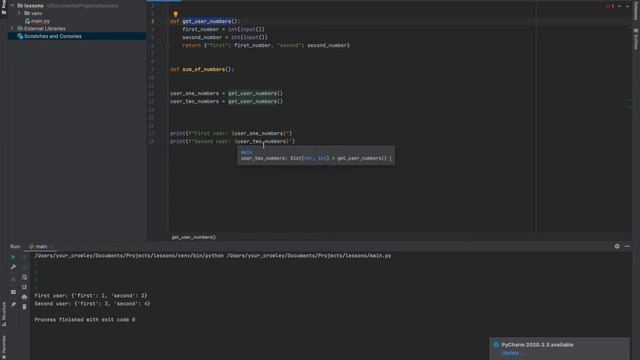Open the Structure tool window tab
The image size is (640, 360).
click(4, 314)
